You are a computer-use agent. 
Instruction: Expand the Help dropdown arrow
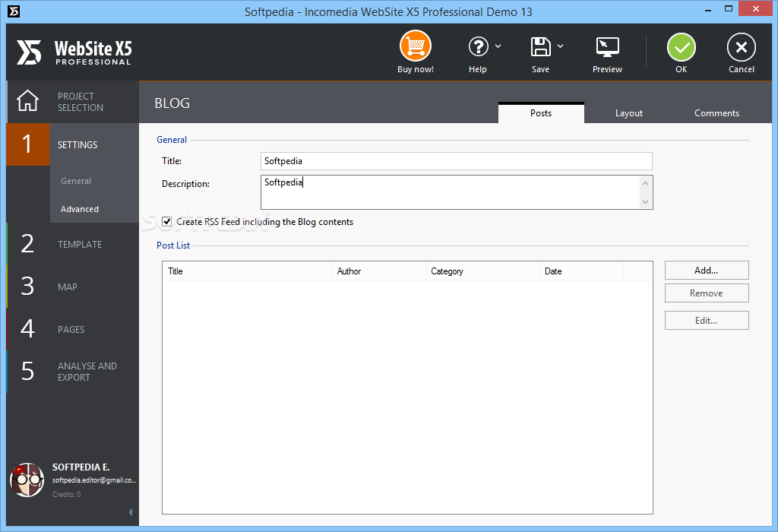tap(498, 46)
